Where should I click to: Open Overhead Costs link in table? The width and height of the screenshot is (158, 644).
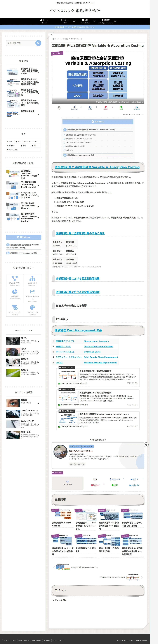click(92, 352)
